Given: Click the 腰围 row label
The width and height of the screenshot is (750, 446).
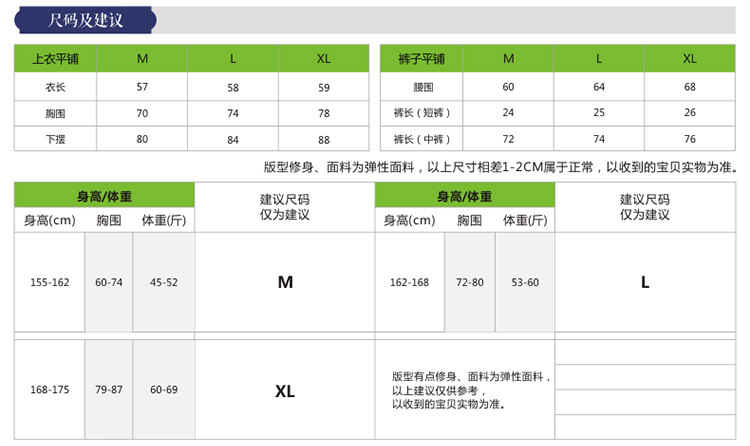Looking at the screenshot, I should coord(423,87).
